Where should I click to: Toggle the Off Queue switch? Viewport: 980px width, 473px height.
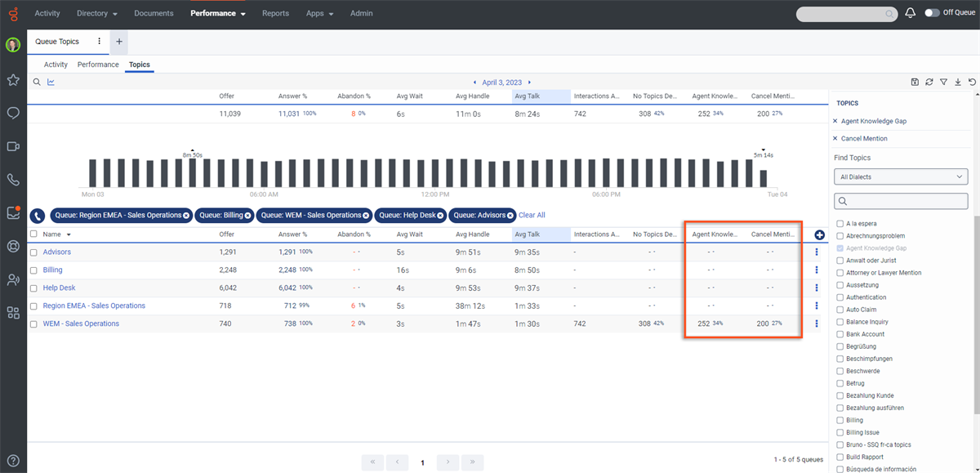coord(933,13)
